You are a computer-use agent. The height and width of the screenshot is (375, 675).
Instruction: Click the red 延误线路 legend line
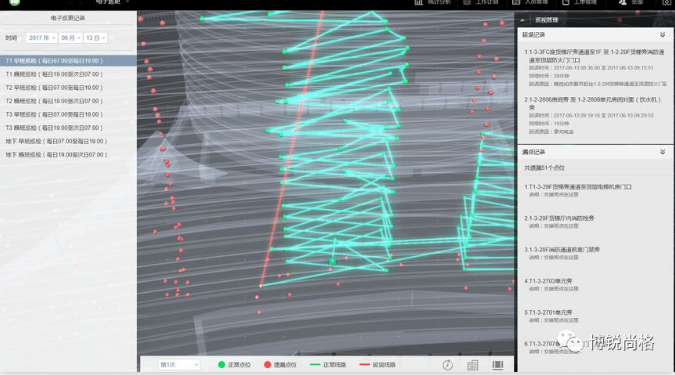click(365, 365)
